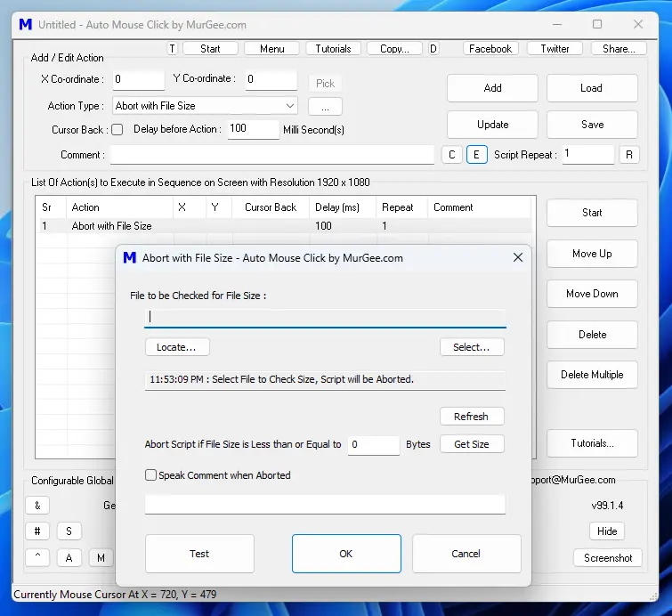This screenshot has height=616, width=672.
Task: Click the Refresh button in dialog
Action: point(472,417)
